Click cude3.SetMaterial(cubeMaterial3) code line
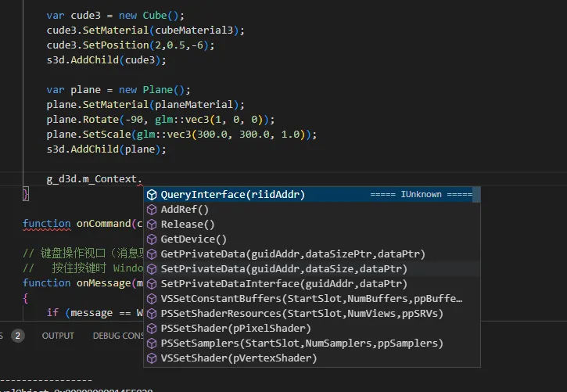This screenshot has height=392, width=567. (145, 30)
